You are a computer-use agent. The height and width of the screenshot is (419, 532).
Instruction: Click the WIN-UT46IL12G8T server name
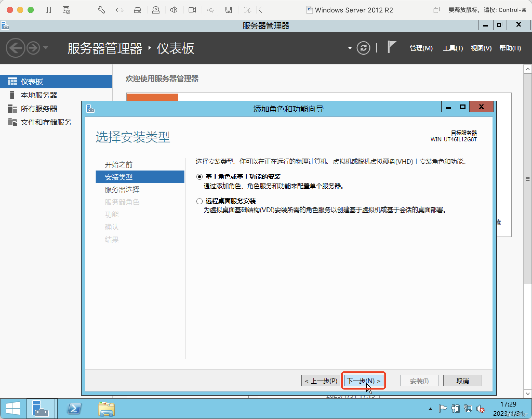coord(454,139)
